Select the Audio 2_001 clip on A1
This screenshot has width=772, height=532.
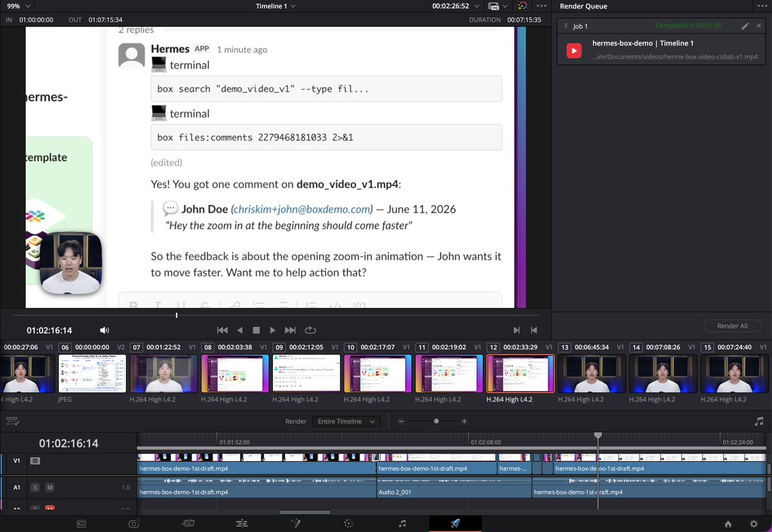click(454, 488)
